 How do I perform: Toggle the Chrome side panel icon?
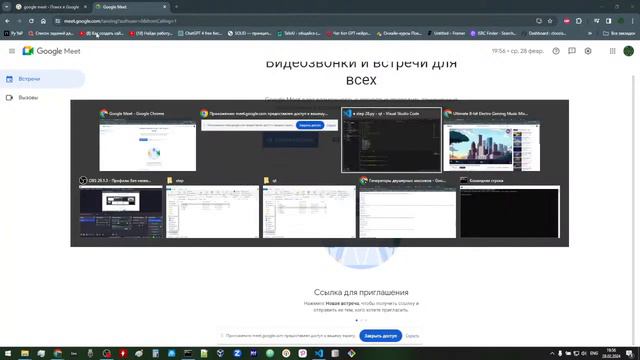[609, 21]
